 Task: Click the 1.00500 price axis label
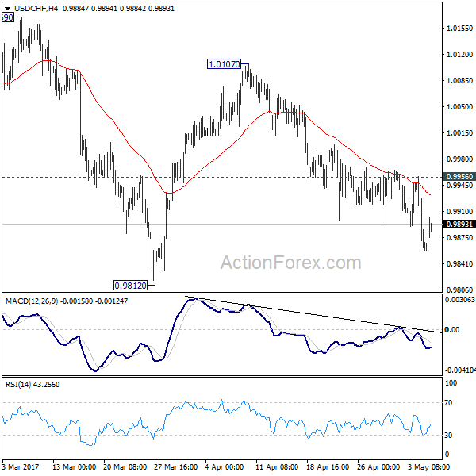(459, 106)
